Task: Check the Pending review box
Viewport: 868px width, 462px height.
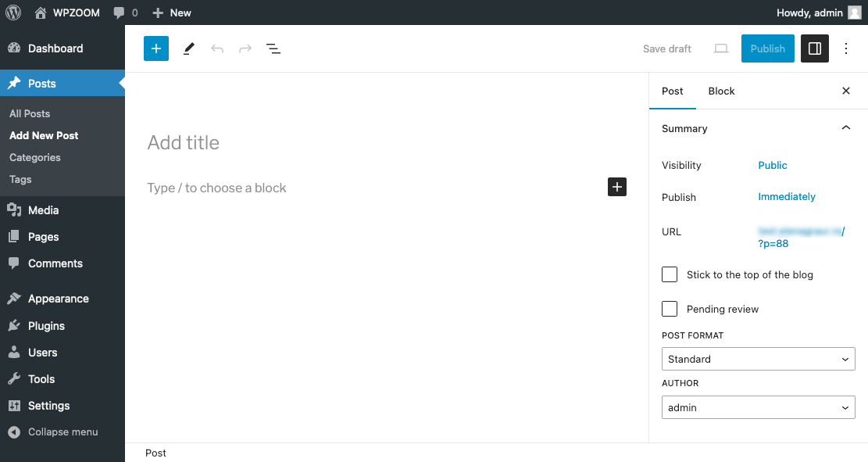Action: pyautogui.click(x=670, y=309)
